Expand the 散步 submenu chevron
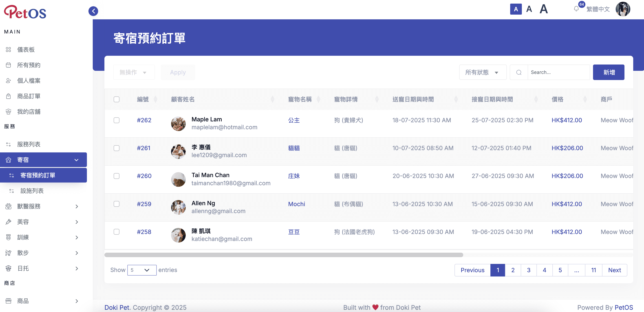The height and width of the screenshot is (312, 644). point(77,253)
